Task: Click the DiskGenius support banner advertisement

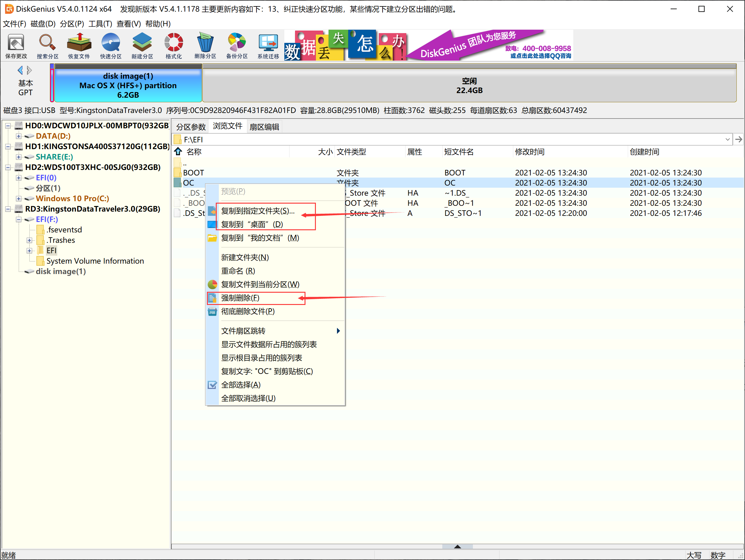Action: (x=429, y=45)
